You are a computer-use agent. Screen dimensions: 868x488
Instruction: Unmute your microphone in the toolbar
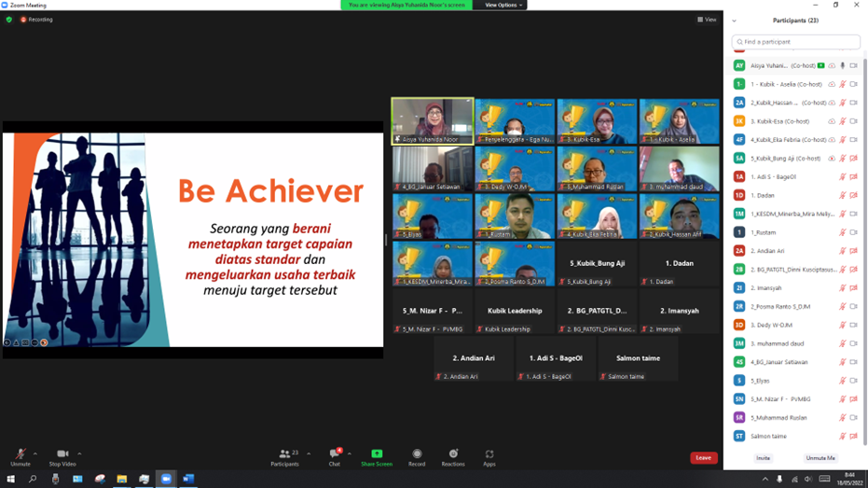pos(21,457)
